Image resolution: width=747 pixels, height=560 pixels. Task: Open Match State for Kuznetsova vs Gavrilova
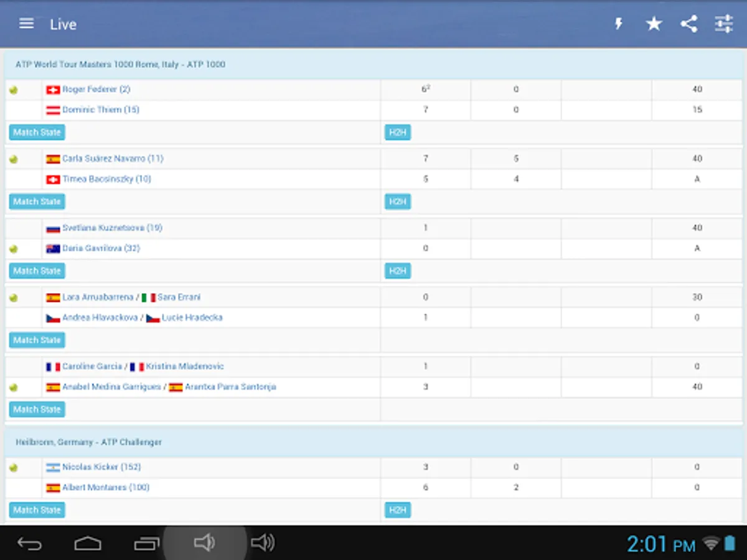(37, 271)
